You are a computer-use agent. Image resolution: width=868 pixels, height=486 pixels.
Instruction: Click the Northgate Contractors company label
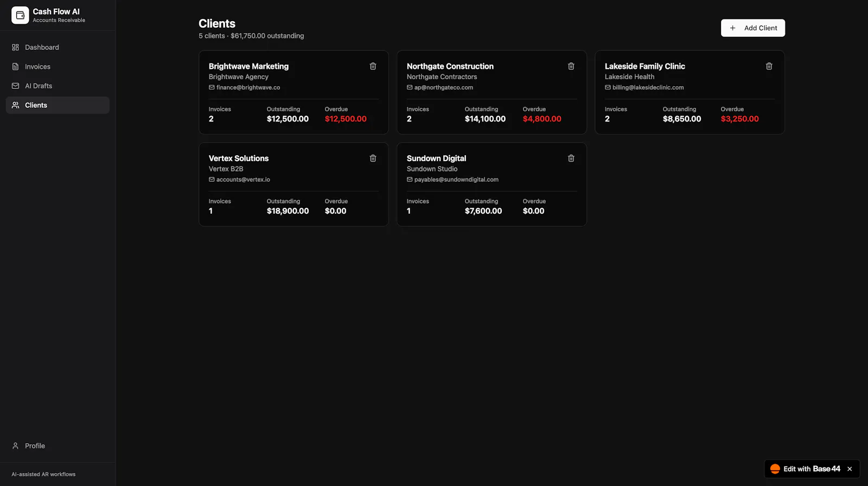tap(442, 77)
